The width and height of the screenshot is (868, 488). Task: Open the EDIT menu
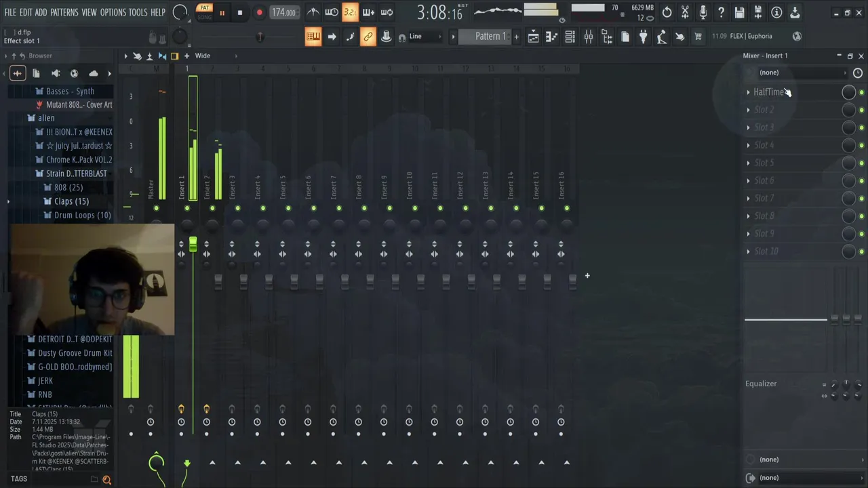(26, 12)
